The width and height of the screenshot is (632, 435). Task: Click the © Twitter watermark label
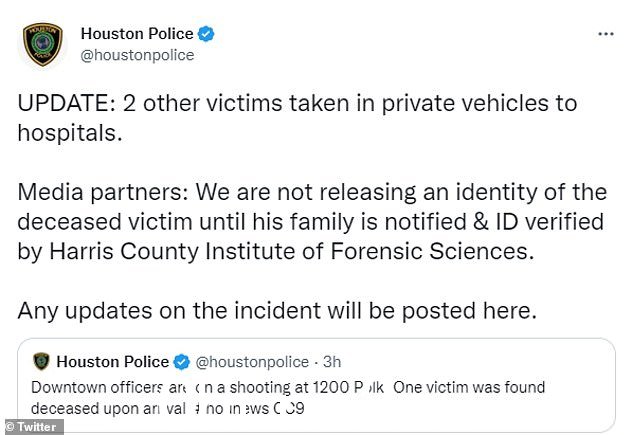(x=31, y=427)
